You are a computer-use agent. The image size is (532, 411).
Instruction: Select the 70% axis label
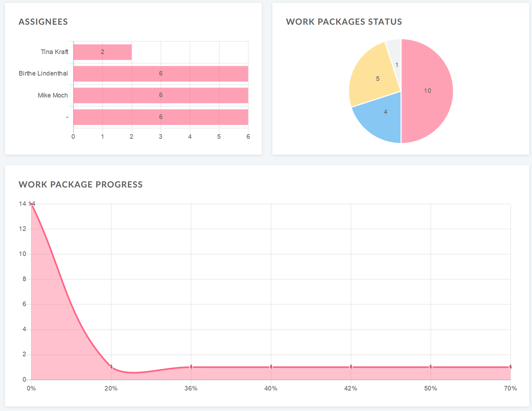point(510,388)
